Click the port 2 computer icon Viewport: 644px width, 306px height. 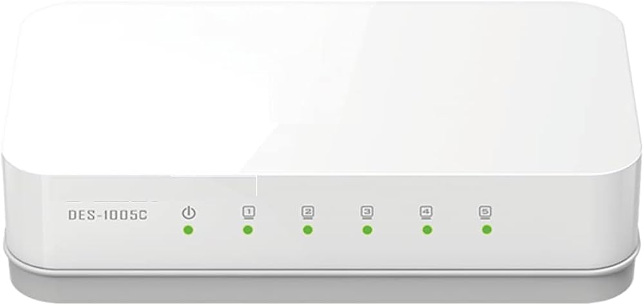click(x=308, y=213)
